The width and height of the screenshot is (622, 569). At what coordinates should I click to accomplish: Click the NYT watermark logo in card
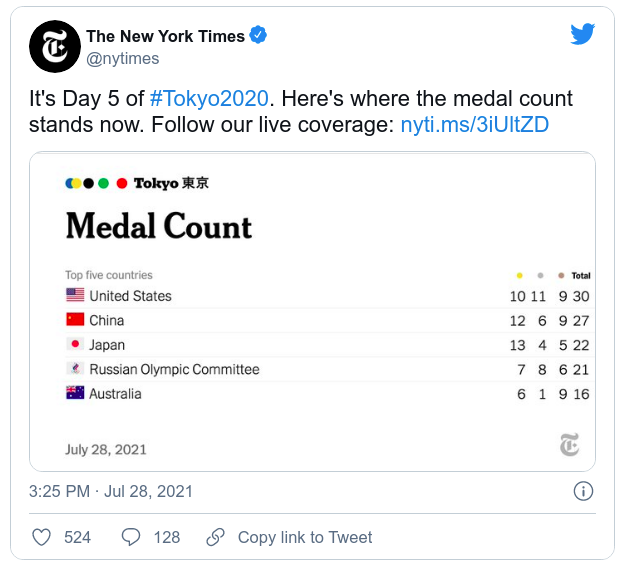coord(569,446)
